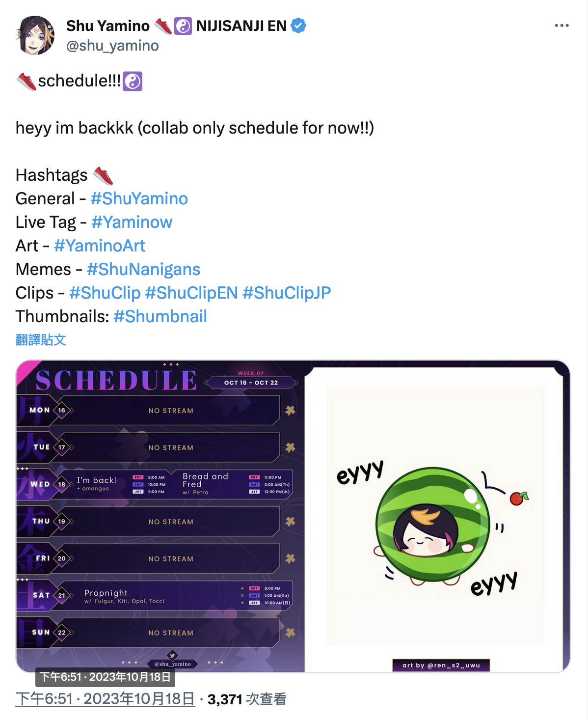Click the Shu Yamino display name
Viewport: 588px width, 720px height.
click(x=108, y=26)
